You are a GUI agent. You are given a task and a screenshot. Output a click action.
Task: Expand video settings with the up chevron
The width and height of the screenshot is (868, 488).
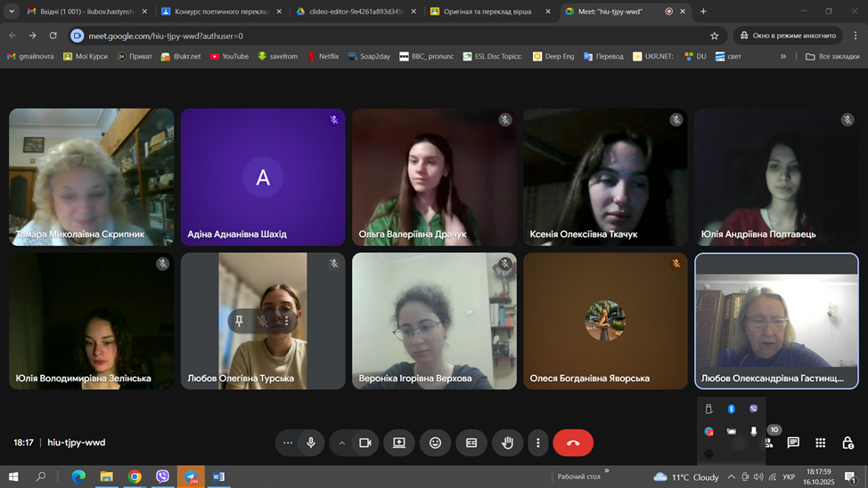point(341,443)
